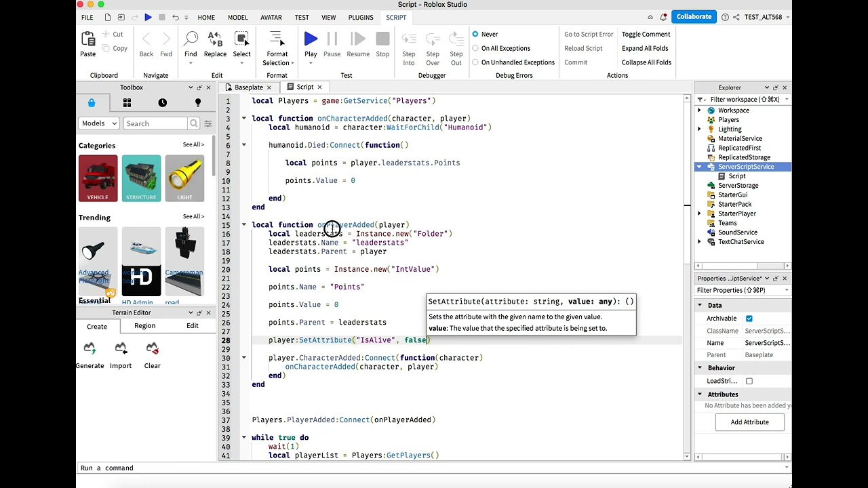Open the FILE menu

click(x=87, y=18)
